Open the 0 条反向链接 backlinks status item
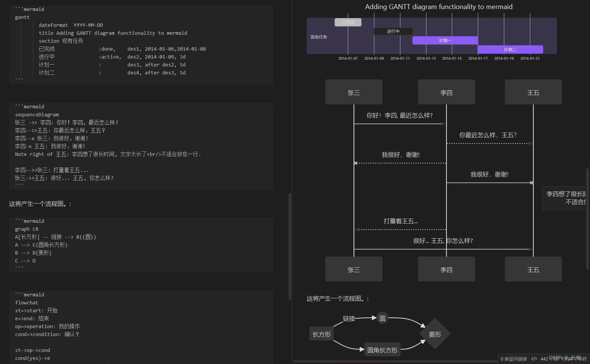 [514, 359]
